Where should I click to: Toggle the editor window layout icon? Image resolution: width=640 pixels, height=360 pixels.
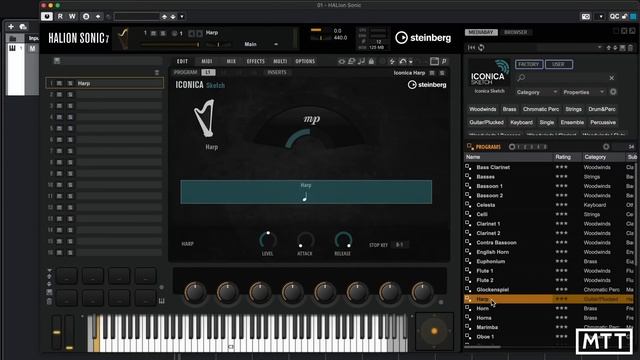click(x=434, y=61)
